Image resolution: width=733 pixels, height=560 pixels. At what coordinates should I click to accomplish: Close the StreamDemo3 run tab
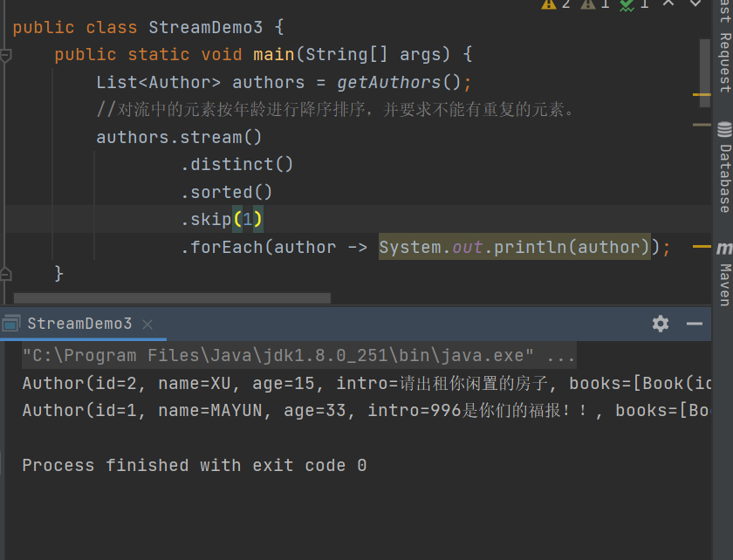point(147,324)
